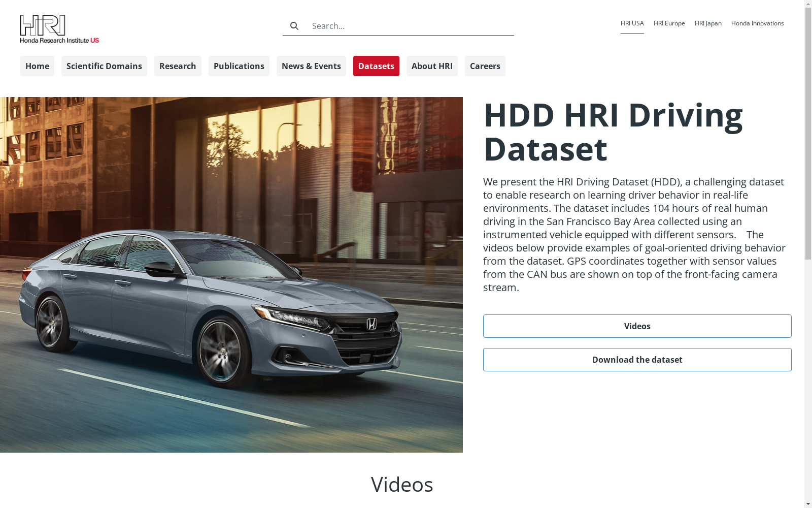Select the Research menu item
This screenshot has width=812, height=508.
[x=178, y=66]
